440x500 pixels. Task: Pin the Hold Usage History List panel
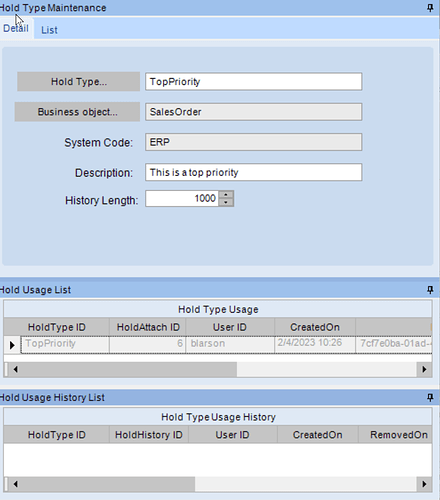[x=430, y=397]
